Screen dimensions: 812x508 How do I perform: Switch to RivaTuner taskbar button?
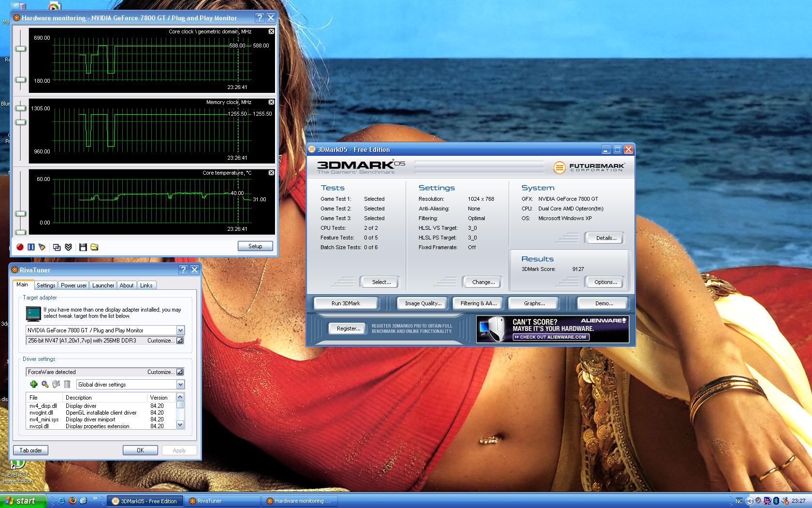(x=222, y=501)
